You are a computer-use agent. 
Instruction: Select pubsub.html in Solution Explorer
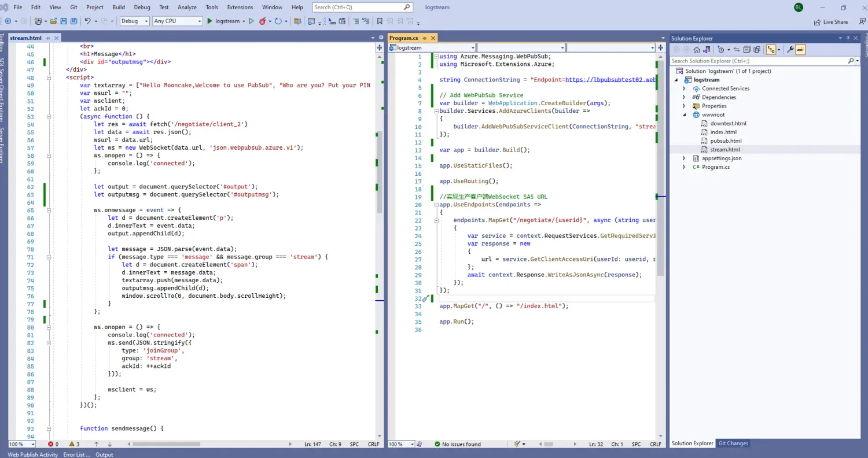726,141
